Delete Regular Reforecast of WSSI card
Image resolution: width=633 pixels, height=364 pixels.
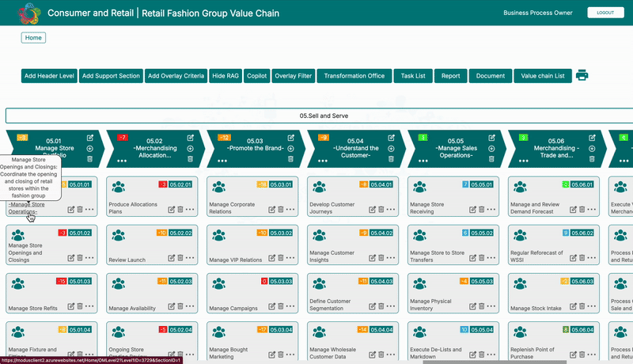point(582,258)
